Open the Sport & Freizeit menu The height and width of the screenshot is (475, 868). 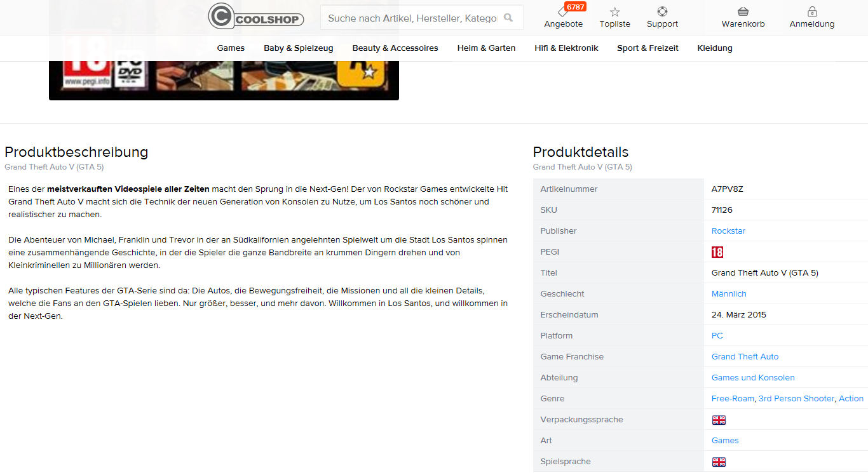648,48
